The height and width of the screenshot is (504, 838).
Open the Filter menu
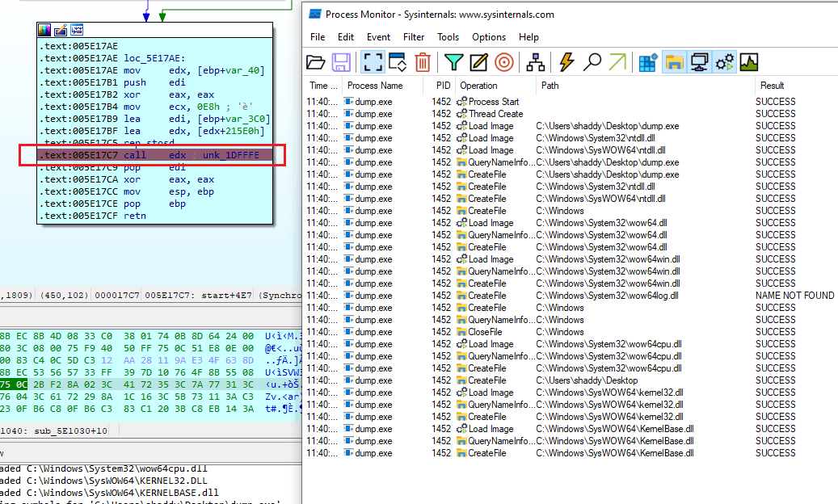[x=414, y=37]
